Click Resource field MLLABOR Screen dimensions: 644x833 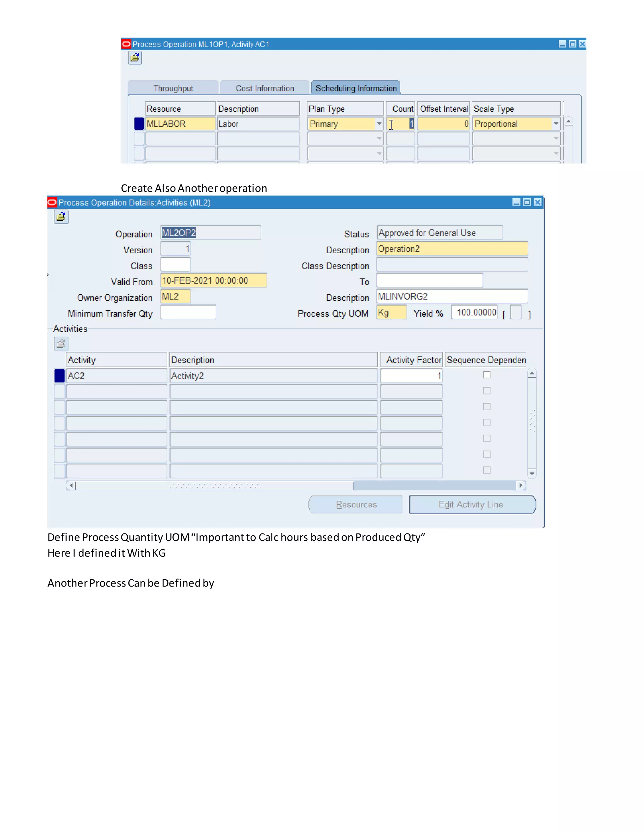pyautogui.click(x=180, y=124)
